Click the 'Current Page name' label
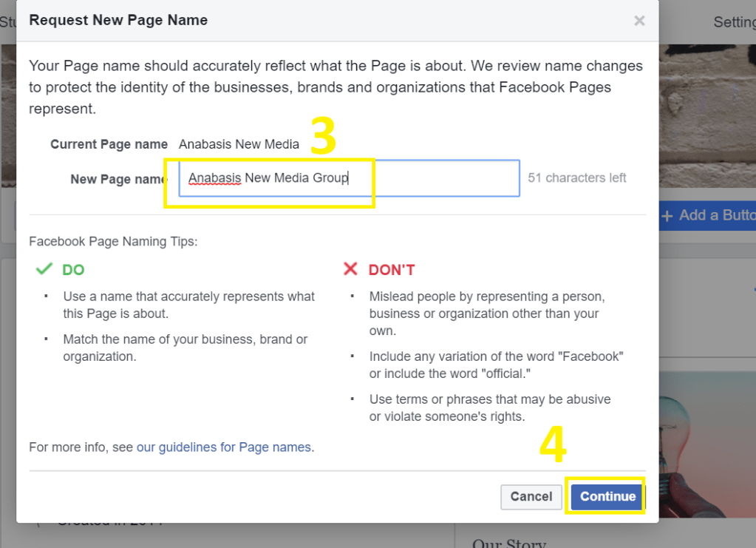The width and height of the screenshot is (756, 548). (x=109, y=144)
